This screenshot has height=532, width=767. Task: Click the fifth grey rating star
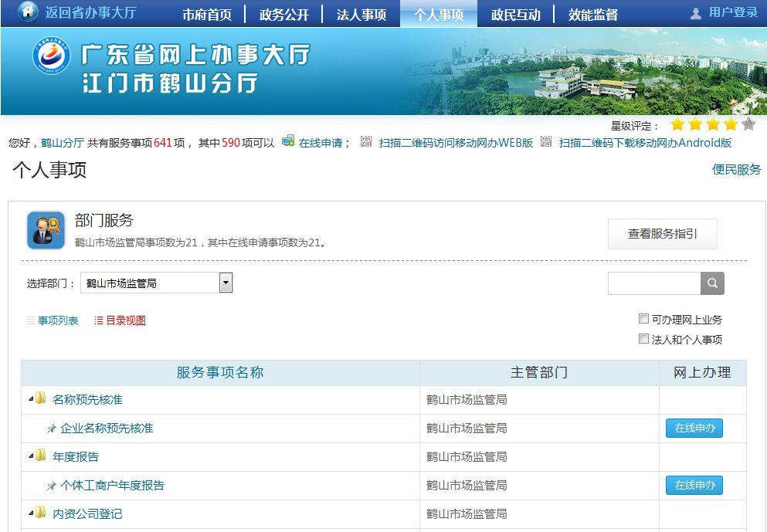click(748, 124)
